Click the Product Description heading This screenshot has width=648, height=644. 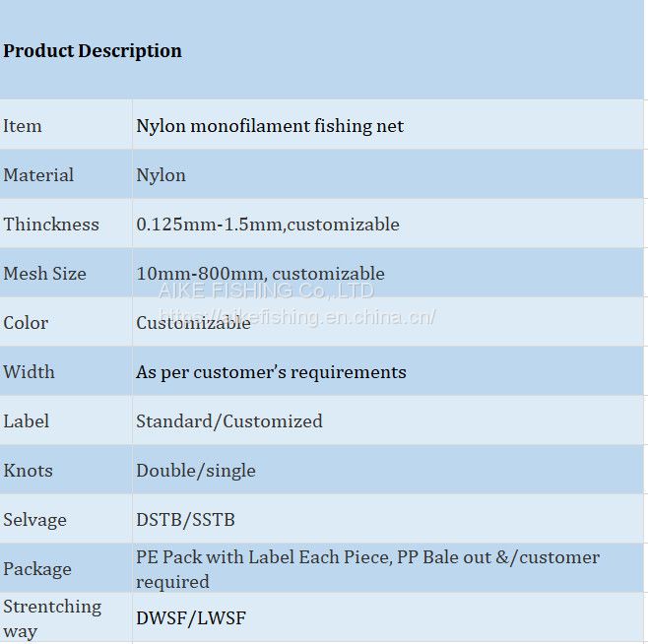[93, 51]
